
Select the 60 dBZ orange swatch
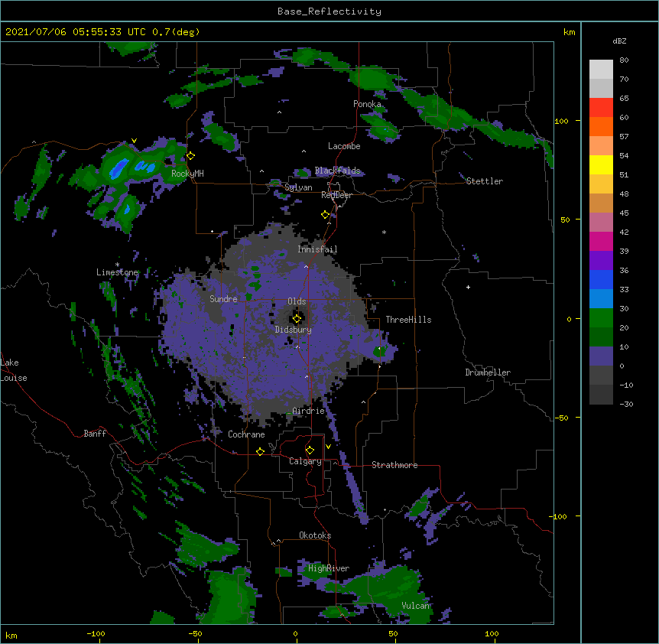(x=601, y=126)
